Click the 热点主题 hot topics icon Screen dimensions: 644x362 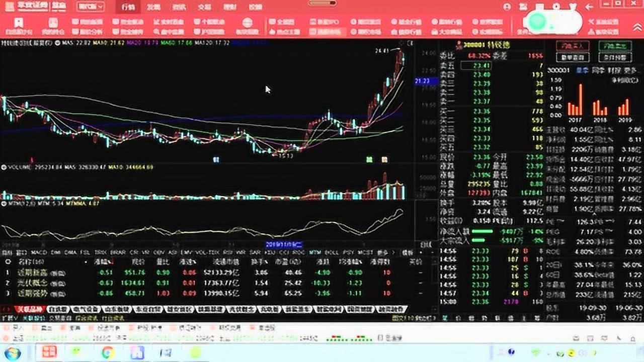point(285,31)
